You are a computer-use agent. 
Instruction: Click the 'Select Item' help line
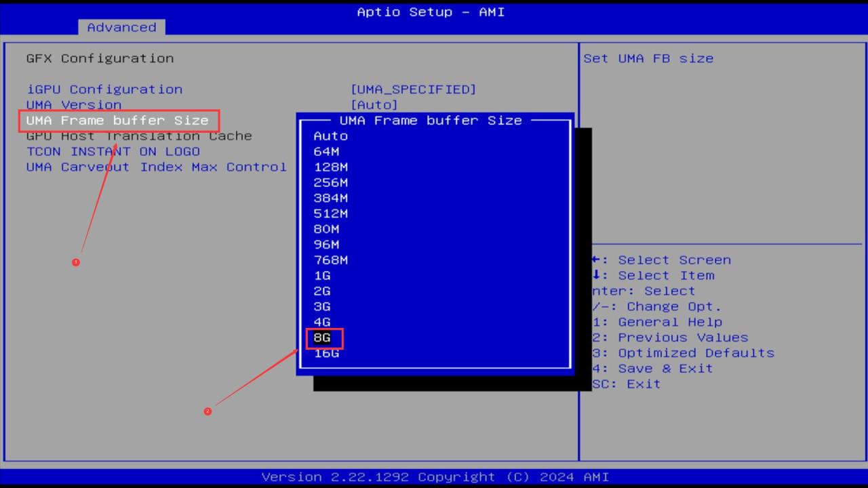point(653,276)
